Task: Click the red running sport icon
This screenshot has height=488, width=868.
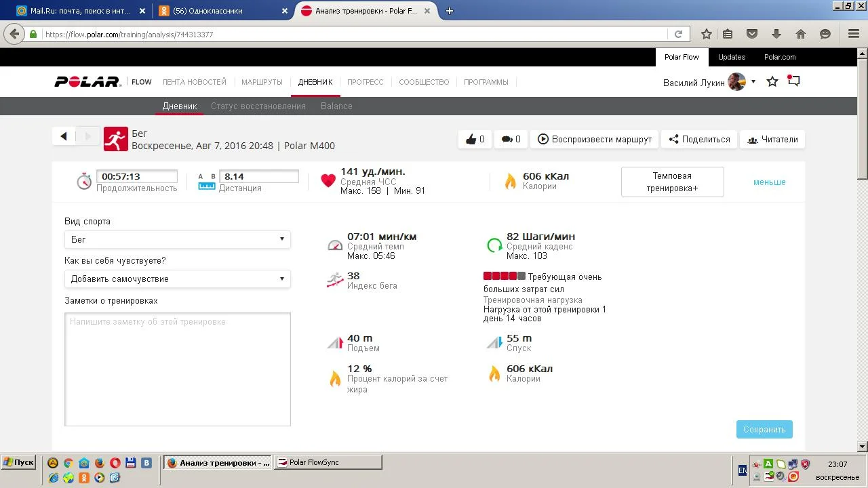Action: pos(116,139)
